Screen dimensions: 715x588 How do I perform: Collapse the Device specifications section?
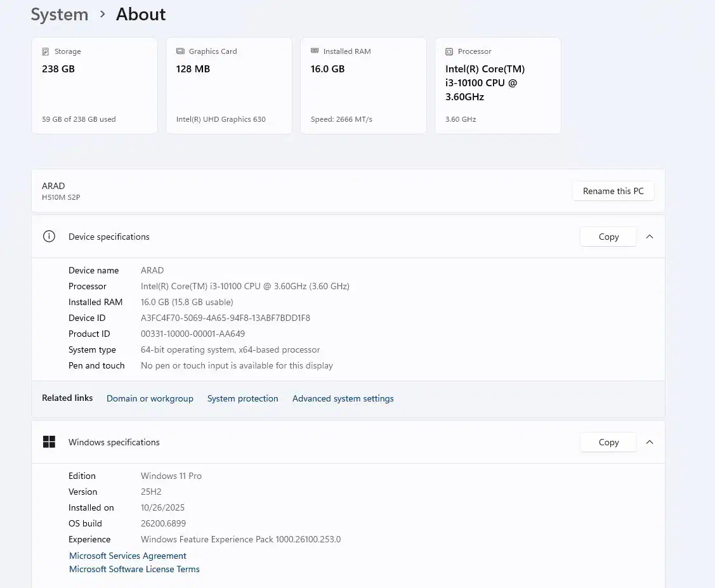(649, 237)
